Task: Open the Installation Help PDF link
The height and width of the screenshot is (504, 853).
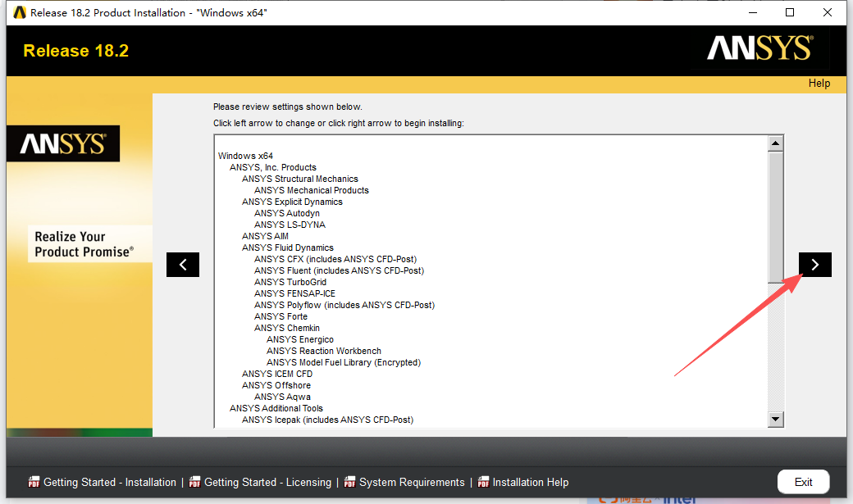Action: 523,483
